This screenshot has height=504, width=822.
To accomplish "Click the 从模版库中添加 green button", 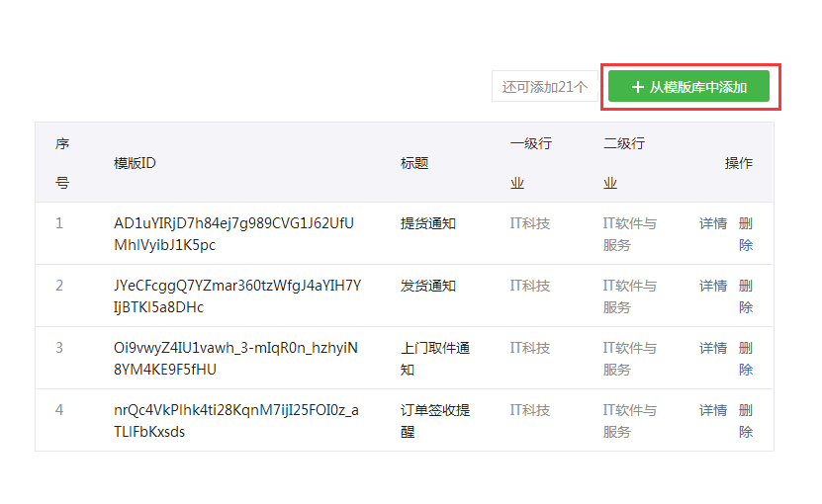I will pyautogui.click(x=688, y=86).
